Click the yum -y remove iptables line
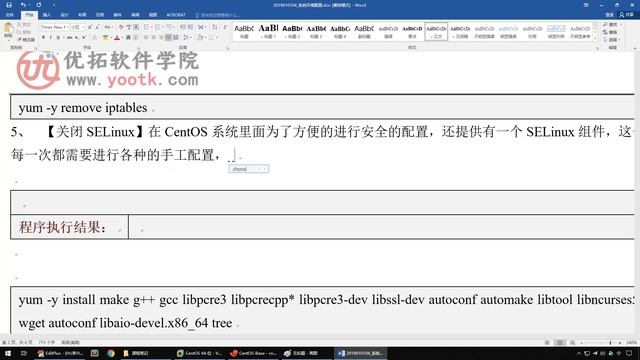Screen dimensions: 640x360 [83, 108]
